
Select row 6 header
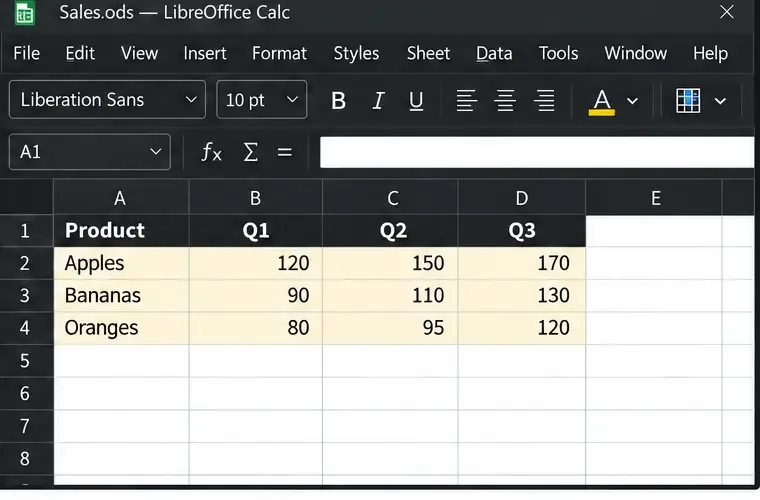26,393
